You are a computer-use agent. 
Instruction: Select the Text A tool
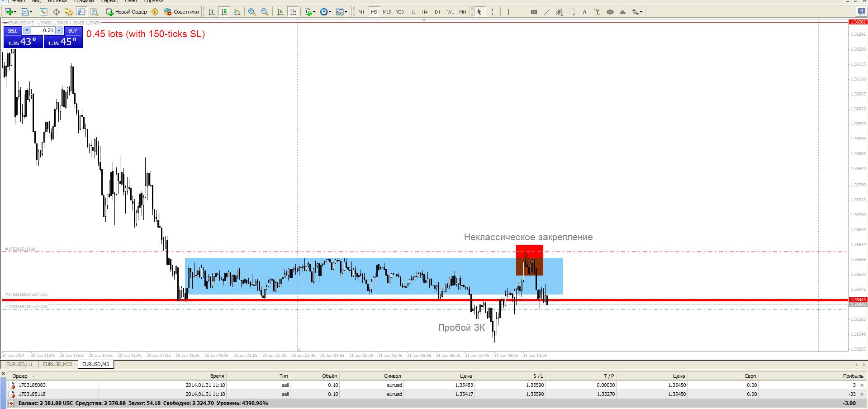tap(584, 12)
